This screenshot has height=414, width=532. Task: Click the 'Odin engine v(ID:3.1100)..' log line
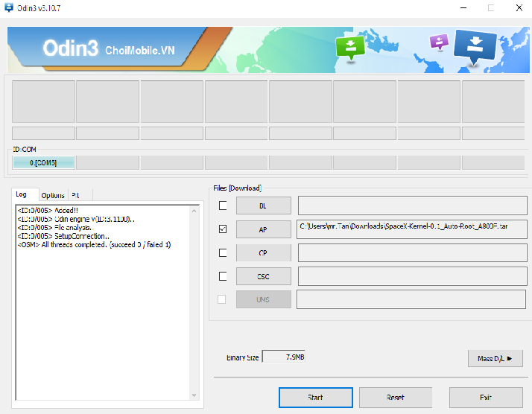pyautogui.click(x=76, y=219)
